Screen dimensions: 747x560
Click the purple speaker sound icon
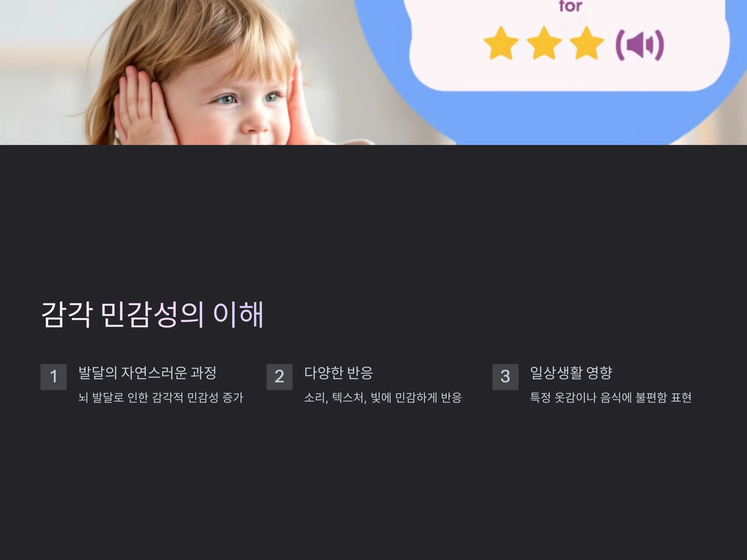pyautogui.click(x=640, y=45)
